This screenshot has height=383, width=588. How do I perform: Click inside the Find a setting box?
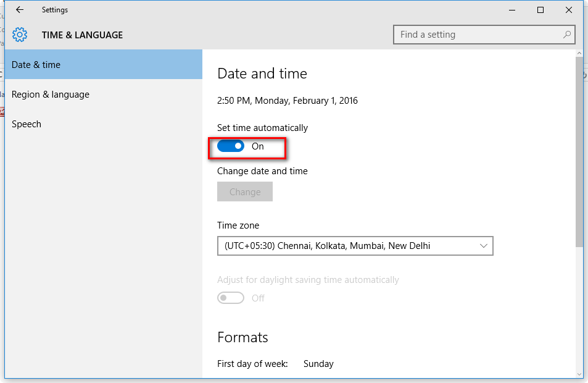(x=475, y=35)
